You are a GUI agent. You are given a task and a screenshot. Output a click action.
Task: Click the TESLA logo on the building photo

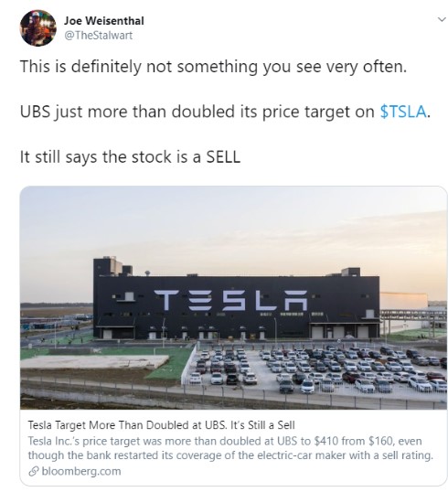230,300
